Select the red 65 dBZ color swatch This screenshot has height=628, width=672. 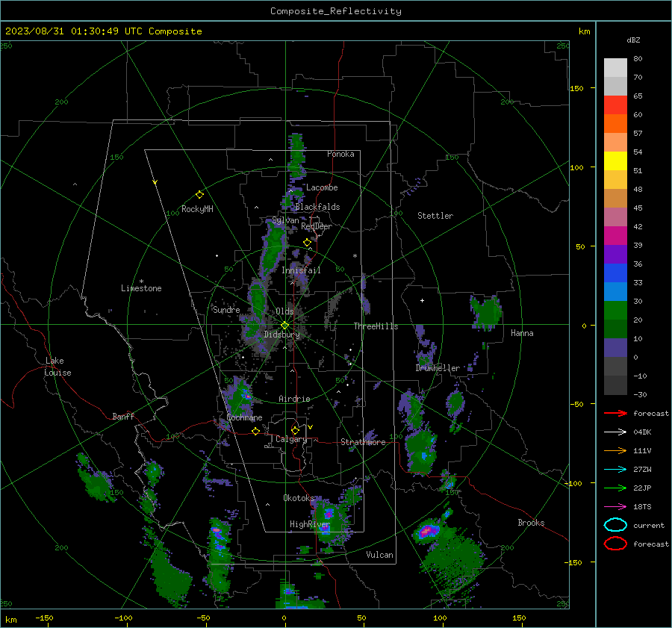615,105
